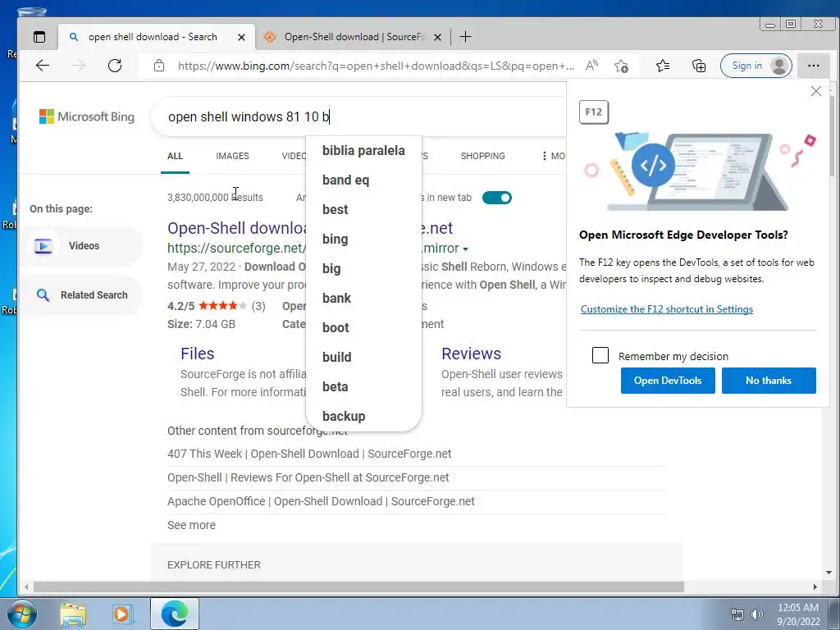Screen dimensions: 840x630
Task: Choose the 'band eq' suggestion
Action: coord(363,180)
